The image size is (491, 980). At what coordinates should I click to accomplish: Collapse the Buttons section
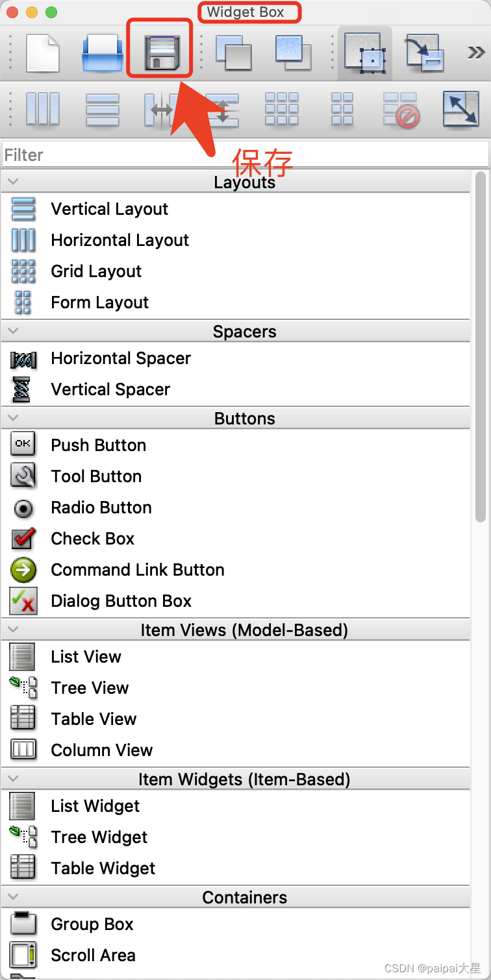(x=12, y=418)
